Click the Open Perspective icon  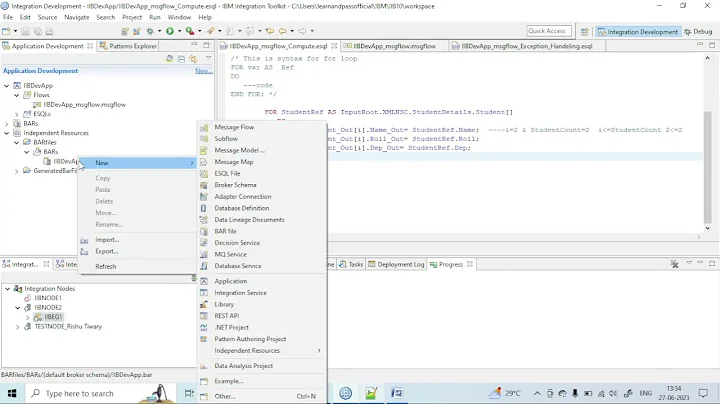coord(585,32)
